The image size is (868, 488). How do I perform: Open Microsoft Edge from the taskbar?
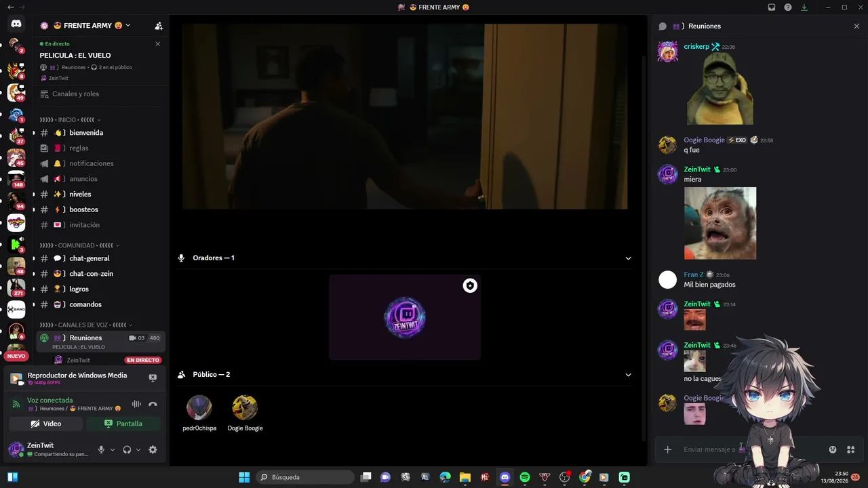445,477
